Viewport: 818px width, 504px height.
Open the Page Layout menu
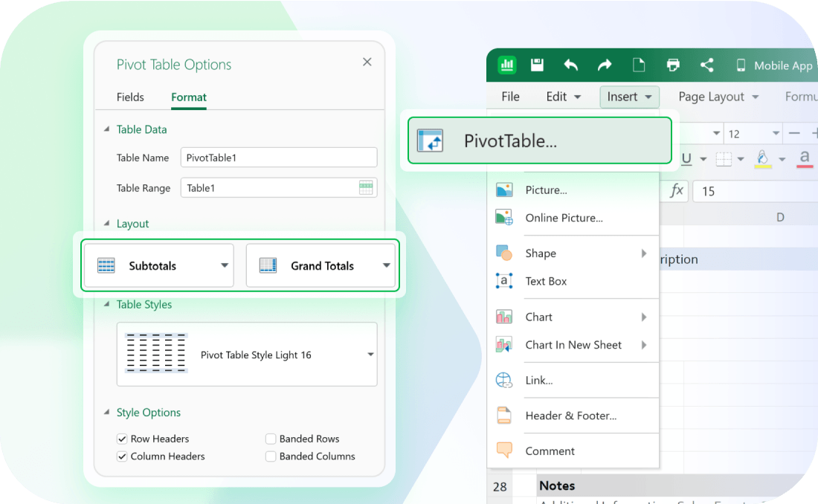point(718,97)
